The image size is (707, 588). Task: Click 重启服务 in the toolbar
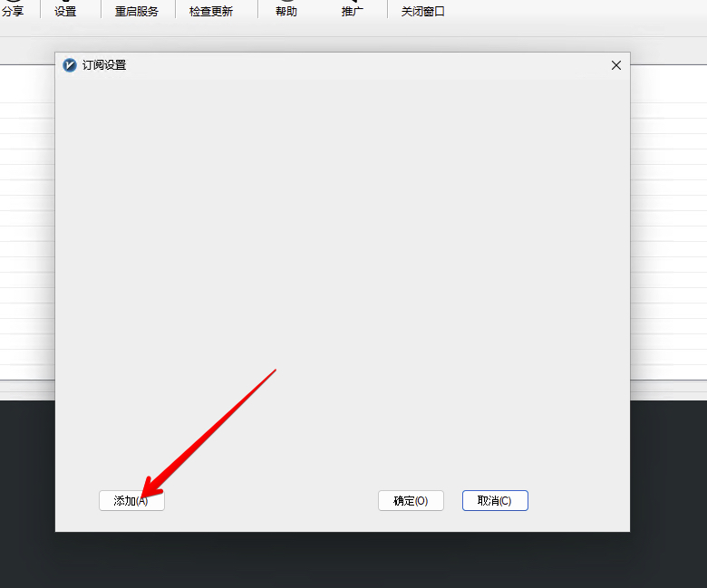tap(137, 10)
